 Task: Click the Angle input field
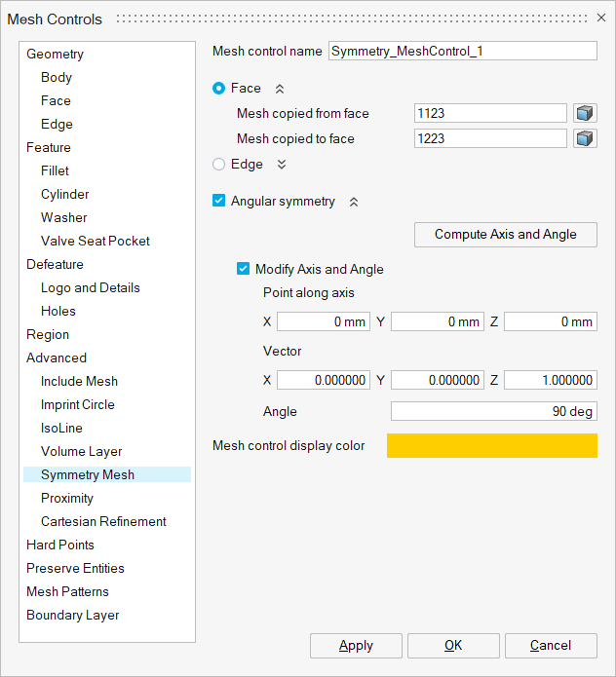[x=493, y=412]
